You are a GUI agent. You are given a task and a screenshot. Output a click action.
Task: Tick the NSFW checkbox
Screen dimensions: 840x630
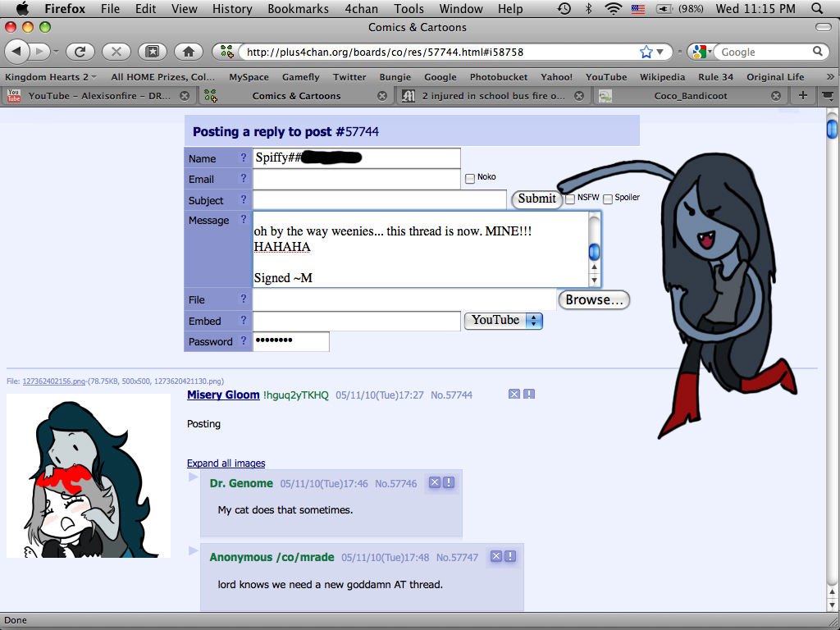pos(570,199)
